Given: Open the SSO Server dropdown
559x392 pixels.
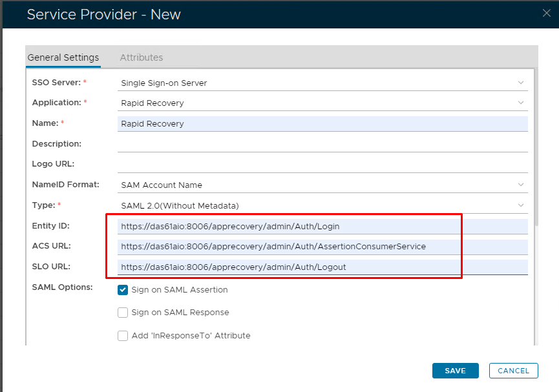Looking at the screenshot, I should (322, 83).
